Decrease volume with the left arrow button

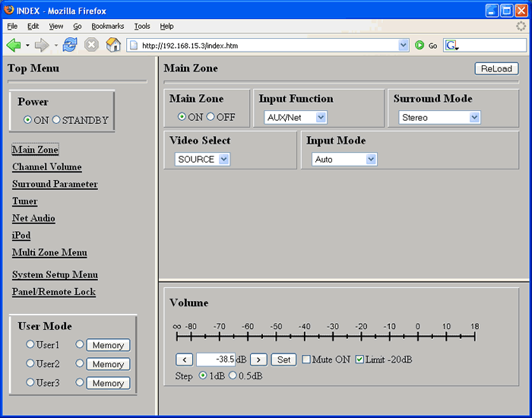(184, 359)
